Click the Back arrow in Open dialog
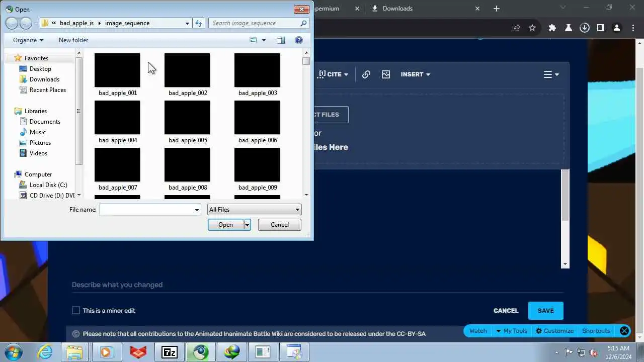Viewport: 644px width, 362px height. (x=12, y=23)
